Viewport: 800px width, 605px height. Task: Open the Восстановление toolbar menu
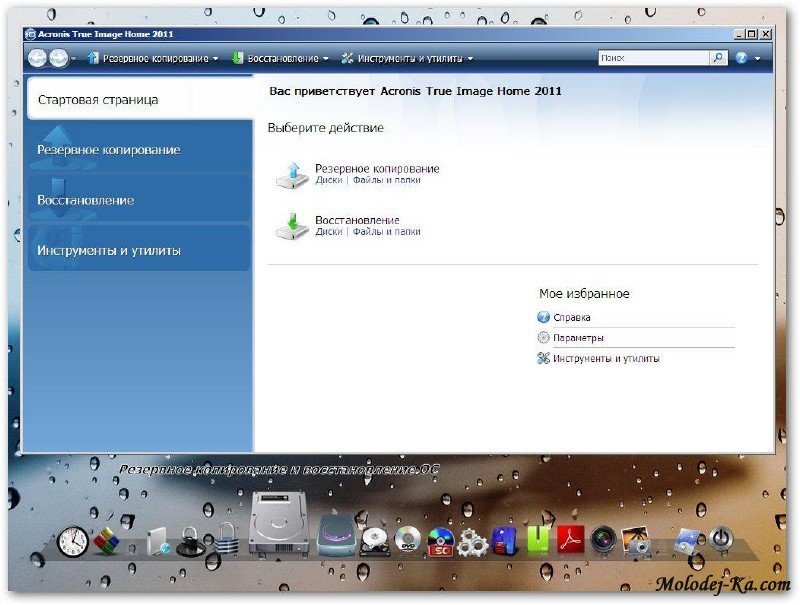(280, 59)
